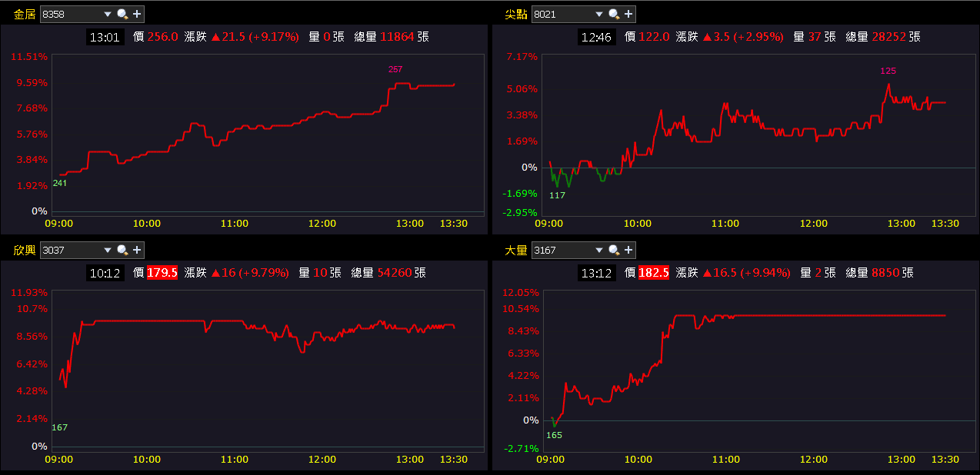Click the 7.17% axis label on 尖點 chart
Image resolution: width=980 pixels, height=475 pixels.
[x=522, y=57]
